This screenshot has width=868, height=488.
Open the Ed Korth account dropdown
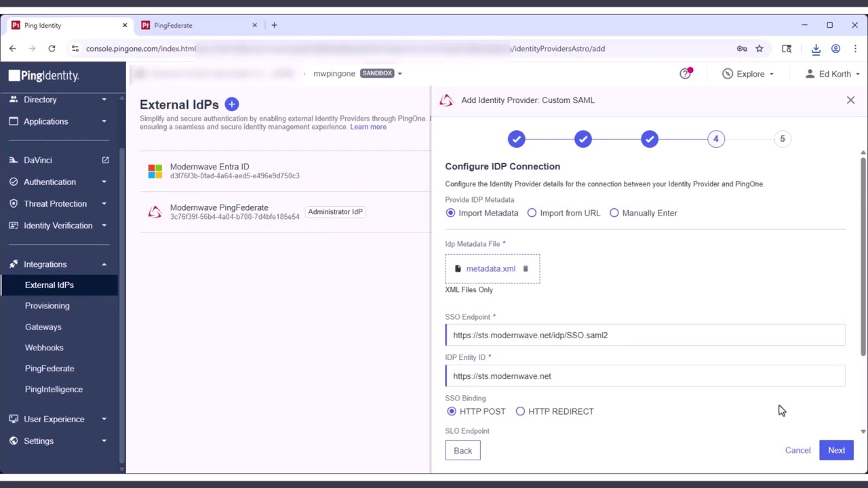832,74
